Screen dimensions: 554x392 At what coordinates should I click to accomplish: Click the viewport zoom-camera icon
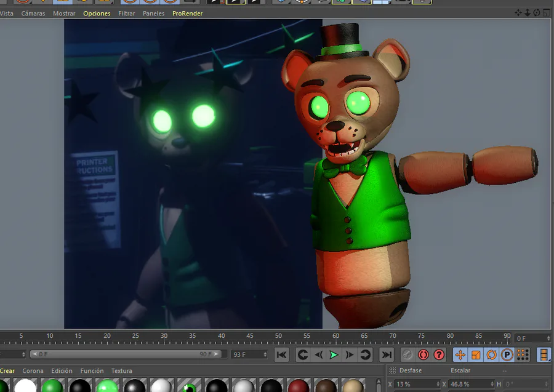click(527, 13)
